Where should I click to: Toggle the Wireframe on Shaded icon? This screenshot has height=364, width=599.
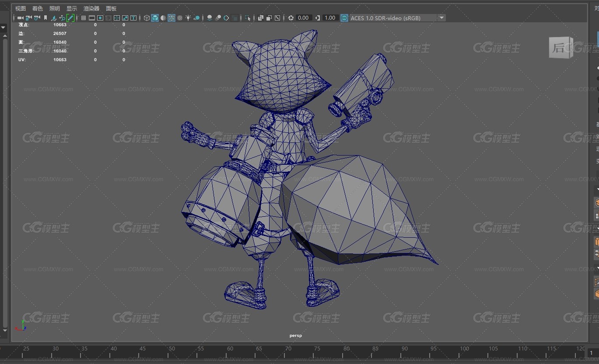coord(172,18)
